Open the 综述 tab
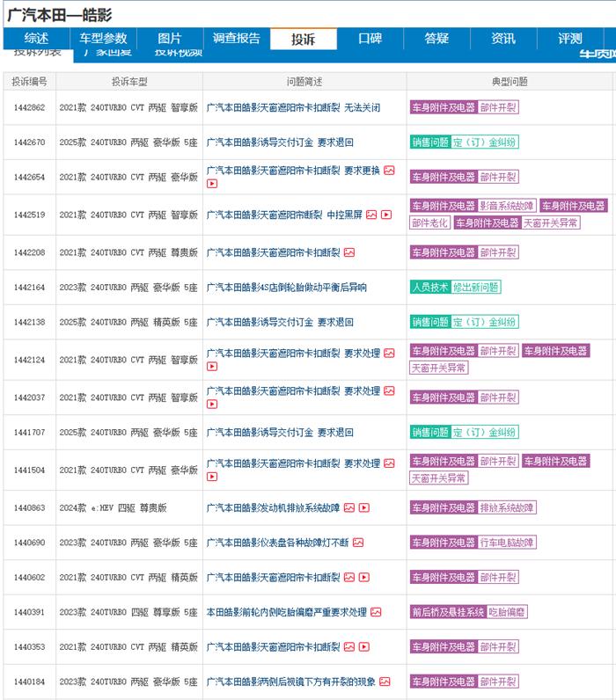Image resolution: width=616 pixels, height=700 pixels. [36, 39]
